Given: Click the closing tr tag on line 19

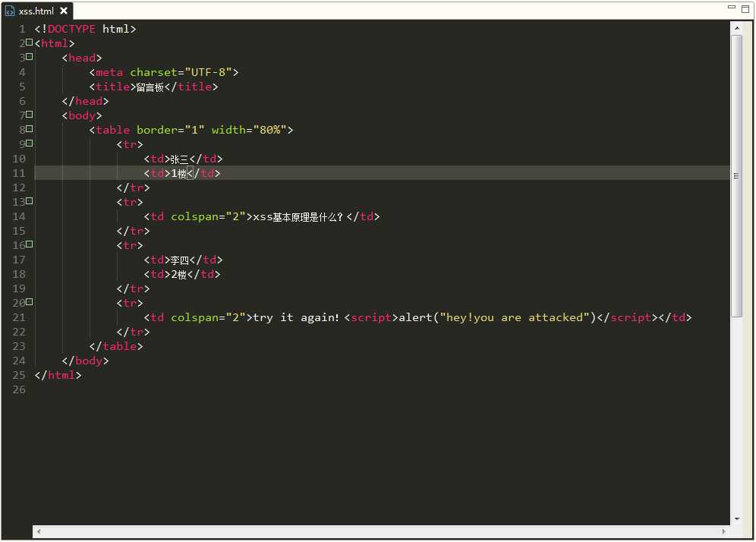Looking at the screenshot, I should tap(133, 289).
